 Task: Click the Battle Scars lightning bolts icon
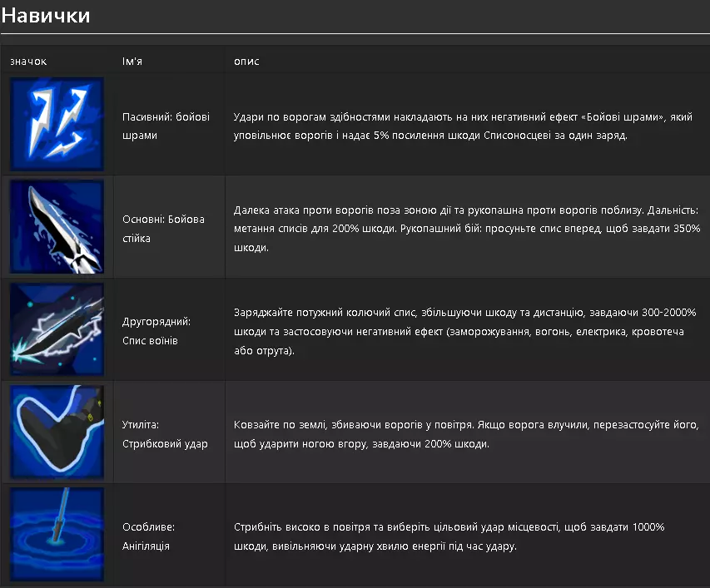[57, 125]
